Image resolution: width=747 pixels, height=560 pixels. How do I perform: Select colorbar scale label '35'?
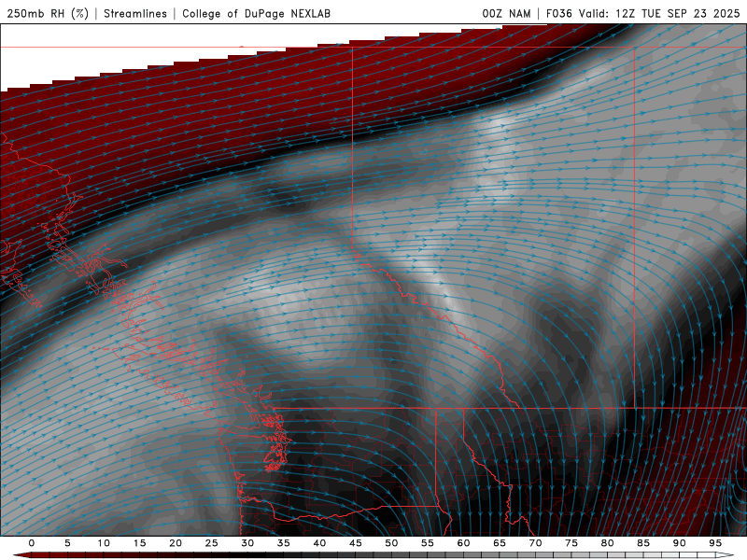(284, 543)
